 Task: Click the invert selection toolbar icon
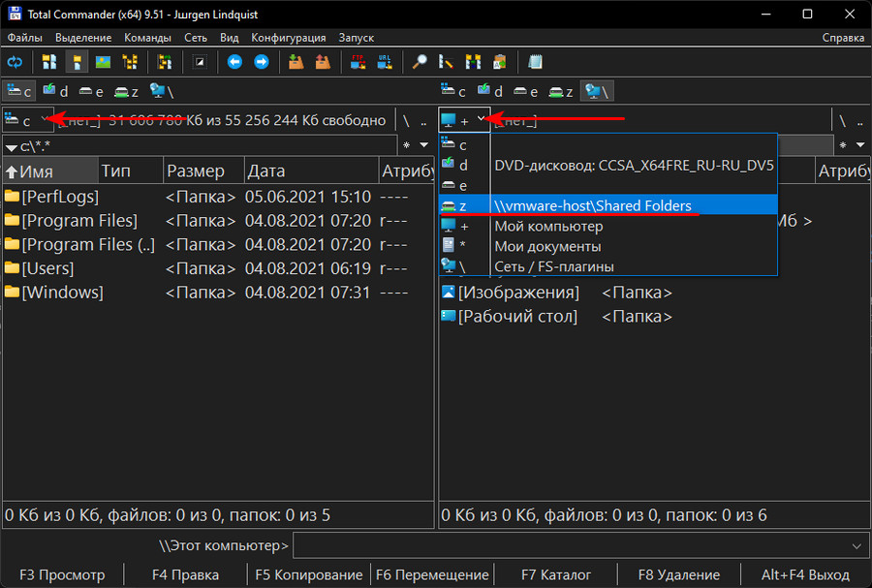(200, 62)
